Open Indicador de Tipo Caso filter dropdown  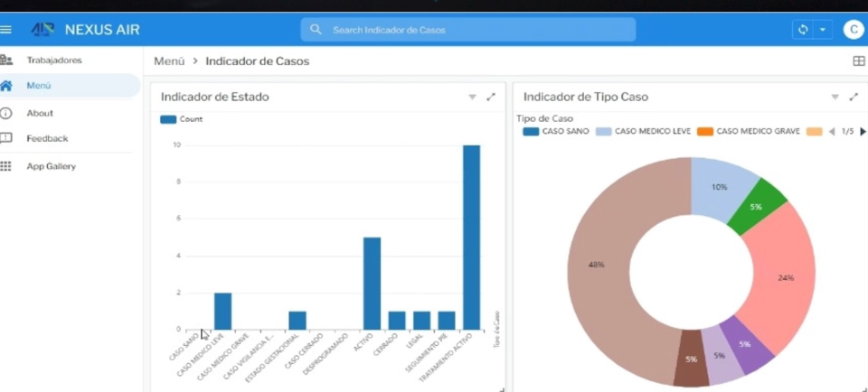pyautogui.click(x=835, y=97)
